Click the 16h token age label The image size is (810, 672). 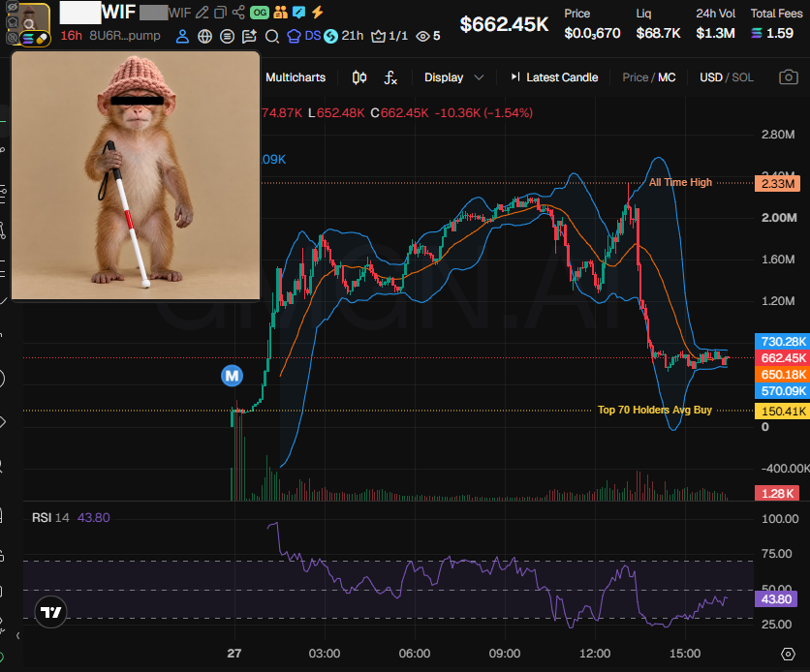pyautogui.click(x=72, y=36)
